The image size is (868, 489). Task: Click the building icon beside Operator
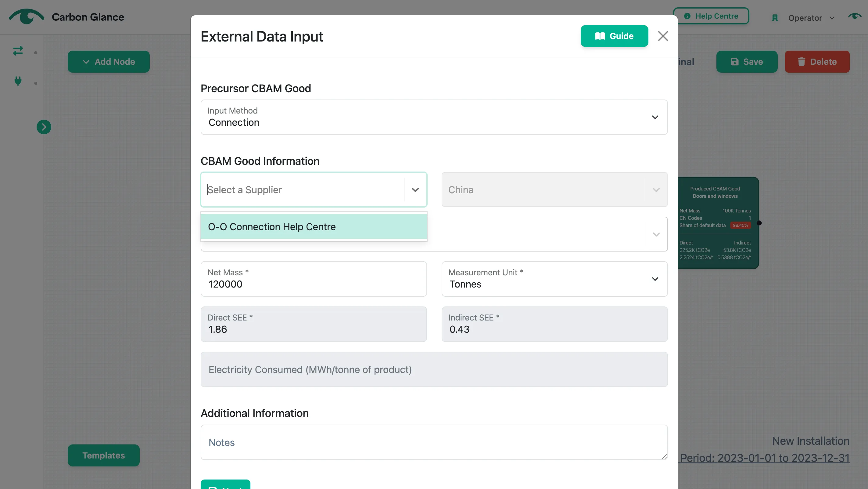[775, 18]
